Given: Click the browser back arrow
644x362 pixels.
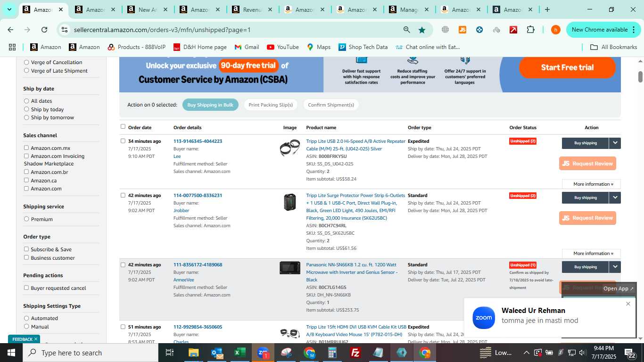Looking at the screenshot, I should (10, 30).
